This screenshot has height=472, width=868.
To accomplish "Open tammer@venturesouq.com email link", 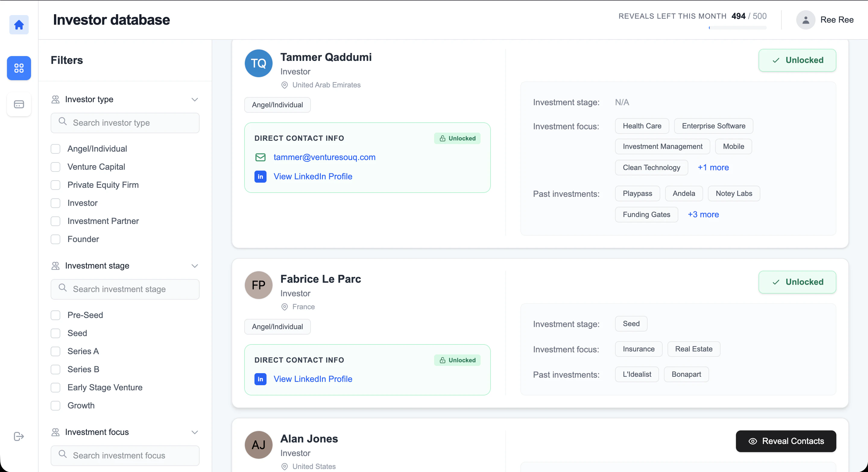I will [x=324, y=157].
